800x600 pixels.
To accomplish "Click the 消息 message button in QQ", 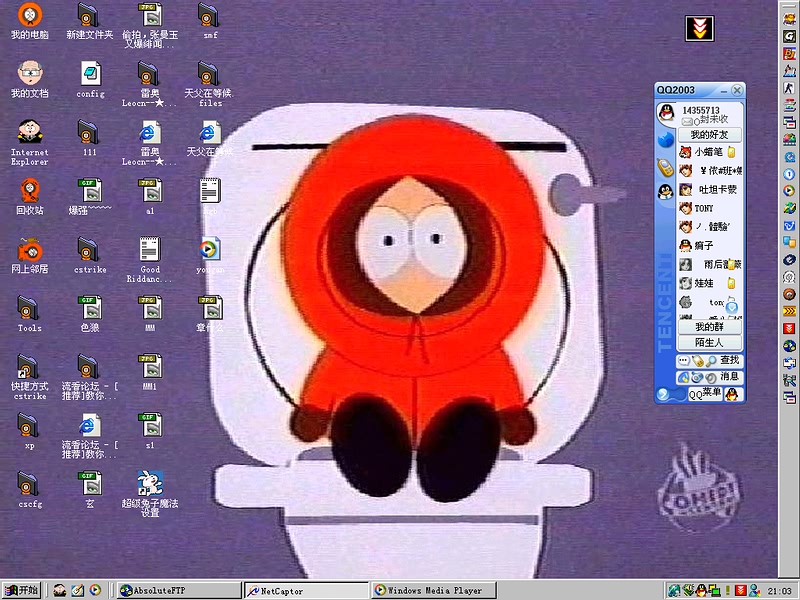I will click(730, 377).
